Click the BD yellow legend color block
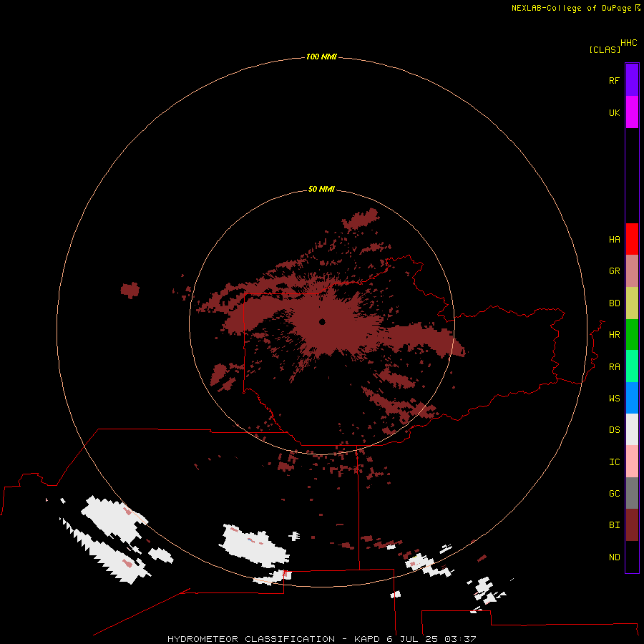The height and width of the screenshot is (644, 644). [632, 303]
